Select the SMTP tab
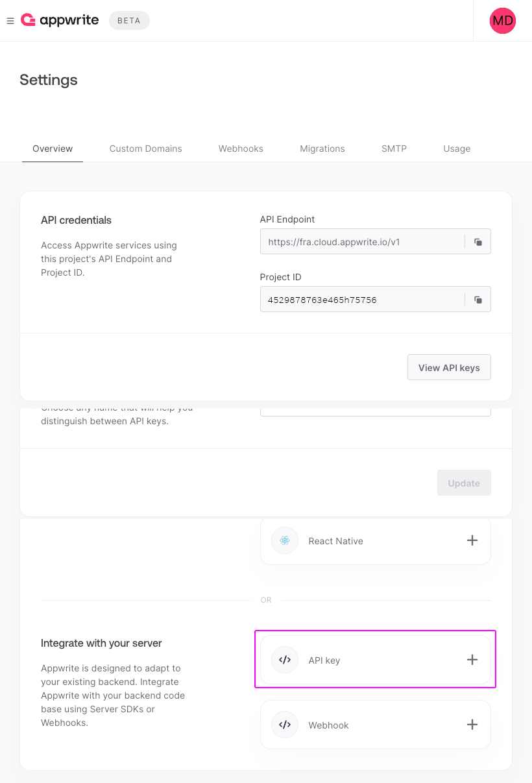Screen dimensions: 532x783 [x=394, y=149]
